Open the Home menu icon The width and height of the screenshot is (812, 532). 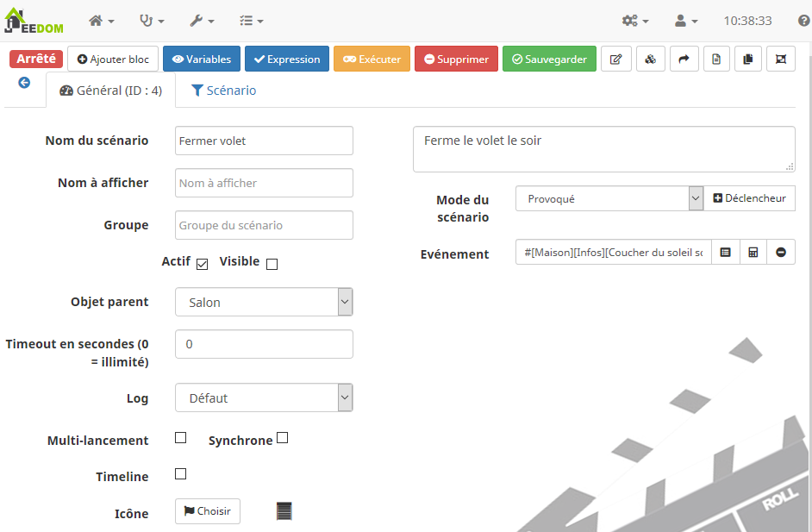pos(102,21)
